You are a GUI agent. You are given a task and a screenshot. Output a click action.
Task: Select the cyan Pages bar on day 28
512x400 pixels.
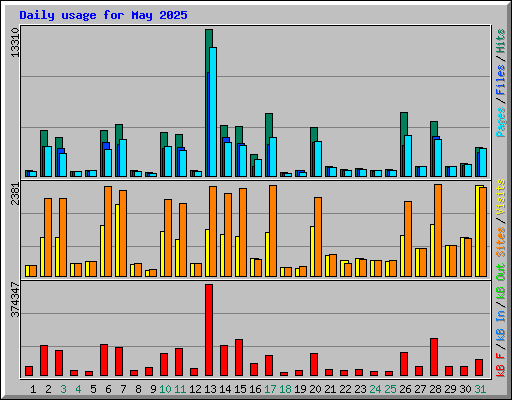click(x=438, y=158)
